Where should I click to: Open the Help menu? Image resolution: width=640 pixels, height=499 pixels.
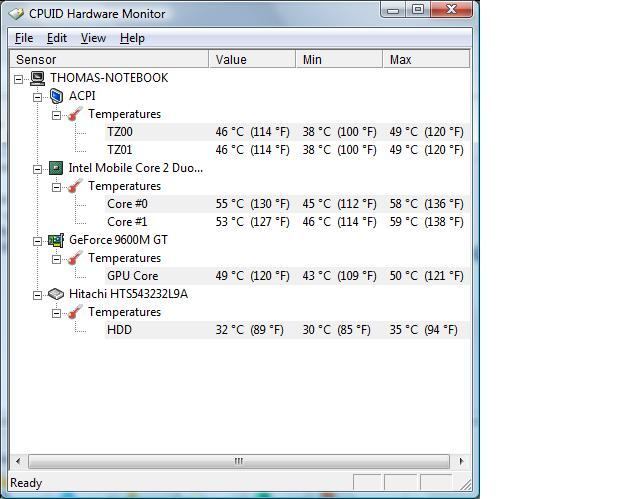132,38
